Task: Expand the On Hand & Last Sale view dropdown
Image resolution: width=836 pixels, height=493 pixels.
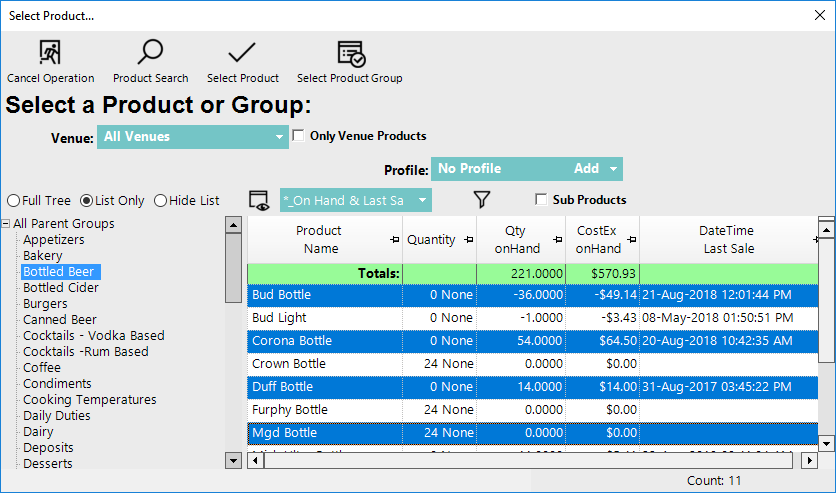Action: [x=422, y=200]
